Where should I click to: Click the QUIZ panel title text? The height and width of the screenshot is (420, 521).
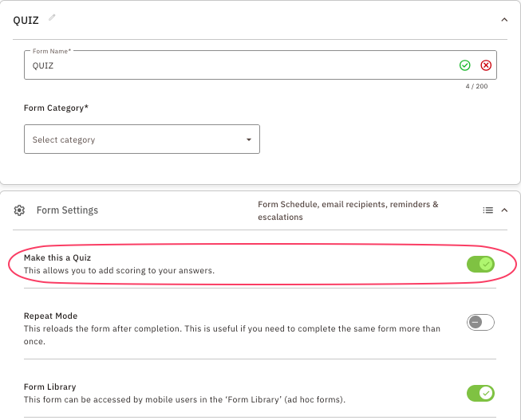click(26, 20)
